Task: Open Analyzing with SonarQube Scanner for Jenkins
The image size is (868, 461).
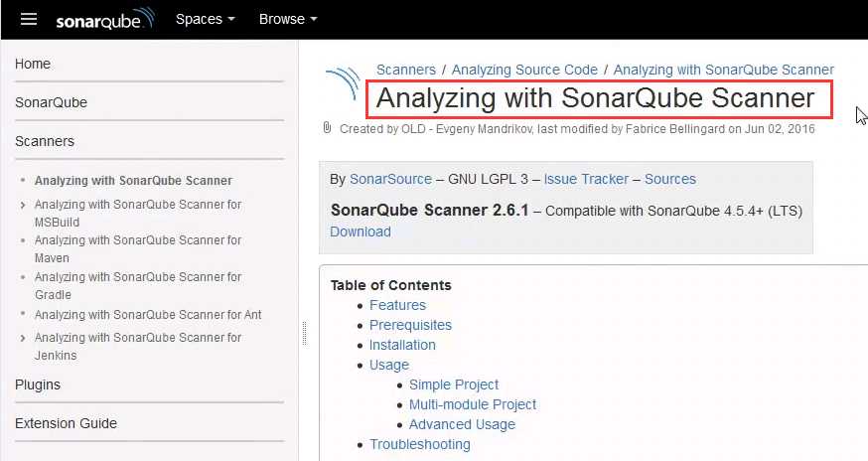Action: [138, 347]
